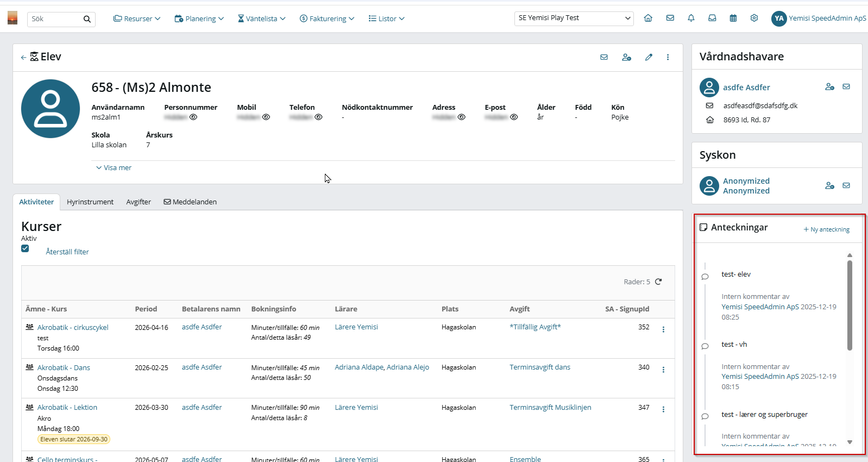The width and height of the screenshot is (868, 462).
Task: Open the home icon in top bar
Action: click(x=648, y=18)
